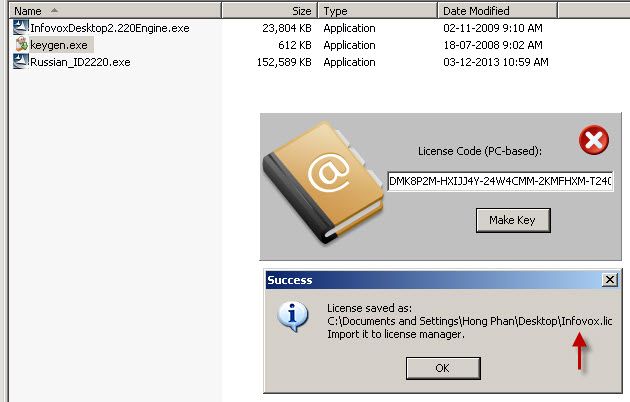
Task: Click the 23,804 KB size value
Action: [287, 28]
